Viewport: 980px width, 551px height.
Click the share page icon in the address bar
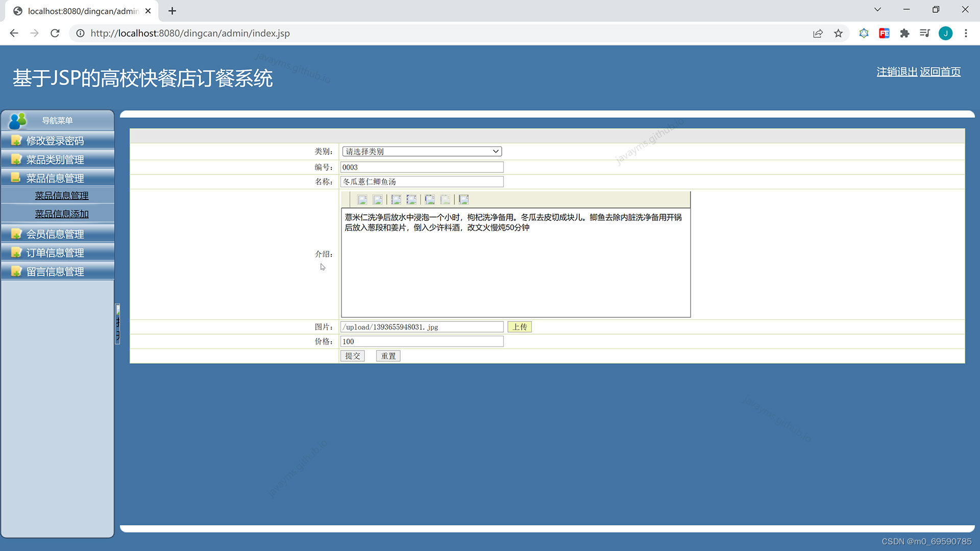pos(818,33)
